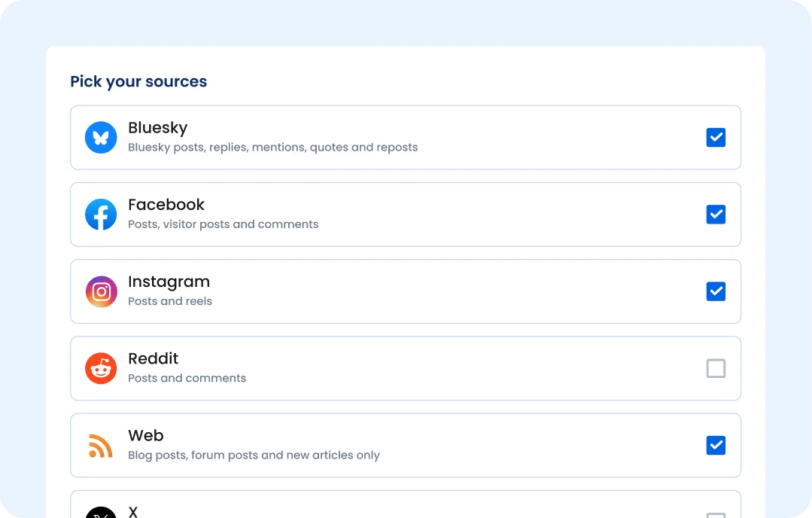Select the "Reddit" source name
This screenshot has width=812, height=518.
point(153,358)
